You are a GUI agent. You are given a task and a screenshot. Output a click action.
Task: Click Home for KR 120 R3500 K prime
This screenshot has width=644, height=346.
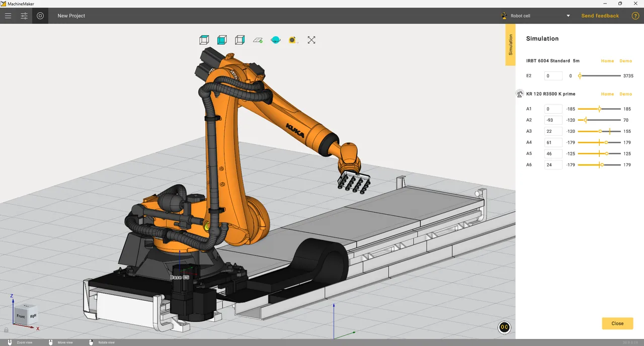click(x=607, y=94)
